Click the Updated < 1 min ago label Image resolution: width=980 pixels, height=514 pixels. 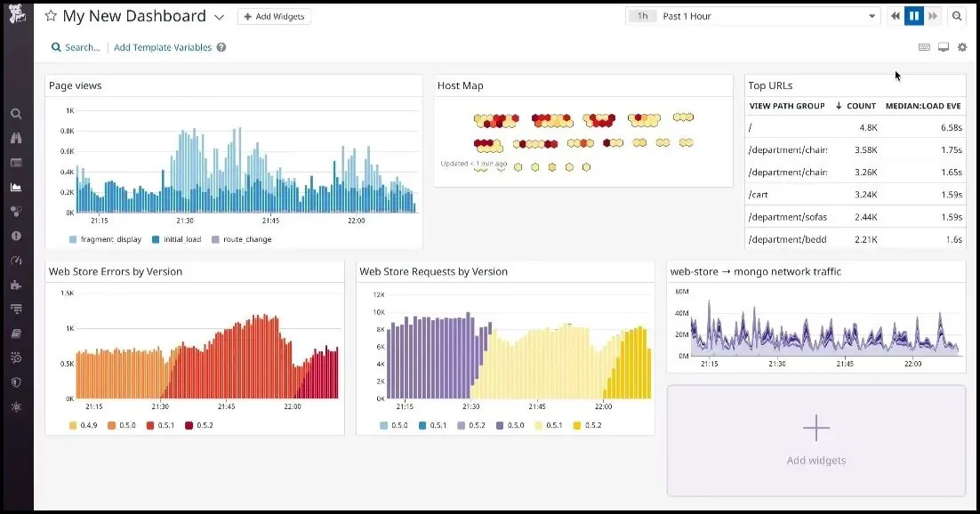(x=474, y=164)
